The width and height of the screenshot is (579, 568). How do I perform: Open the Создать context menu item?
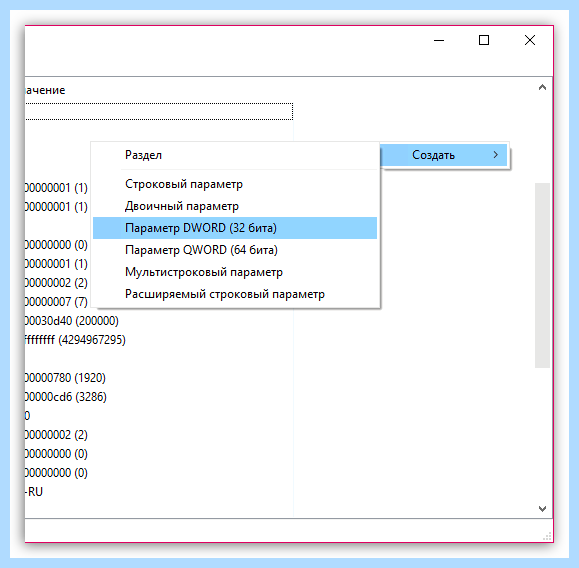[444, 155]
